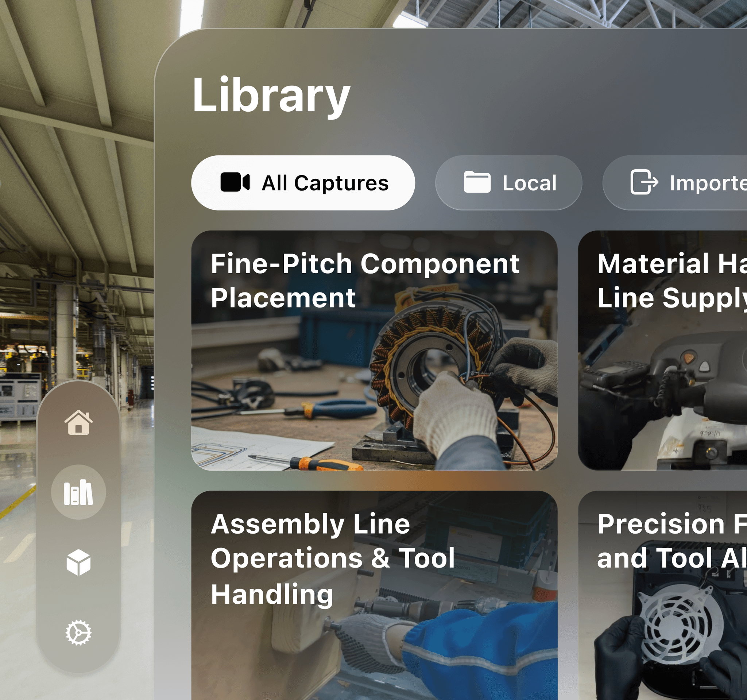Click the Library page heading
The width and height of the screenshot is (747, 700).
(271, 96)
